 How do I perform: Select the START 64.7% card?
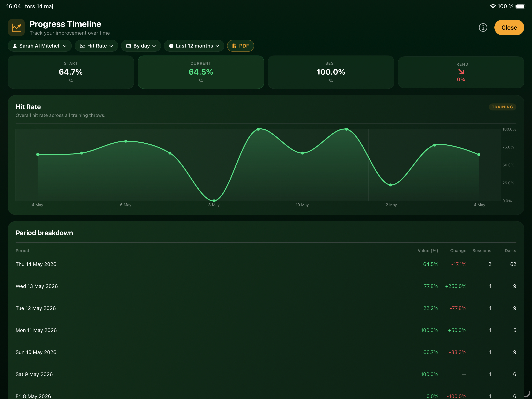(71, 72)
